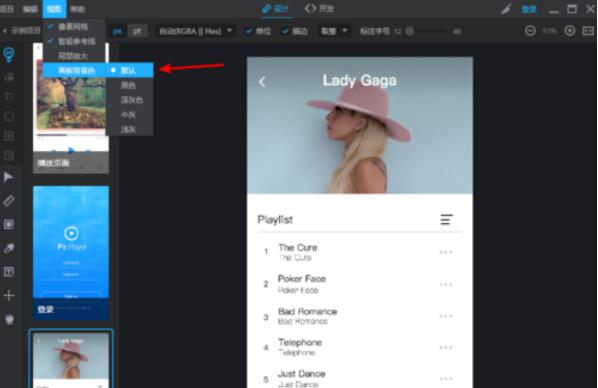
Task: Click the zoom out minus icon
Action: pos(530,31)
